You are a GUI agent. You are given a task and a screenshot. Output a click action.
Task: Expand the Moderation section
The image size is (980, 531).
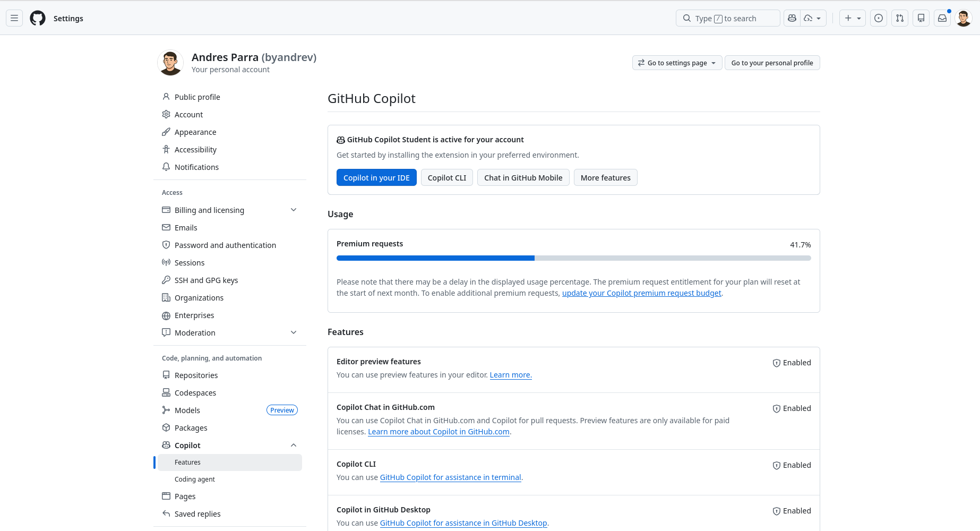[294, 332]
